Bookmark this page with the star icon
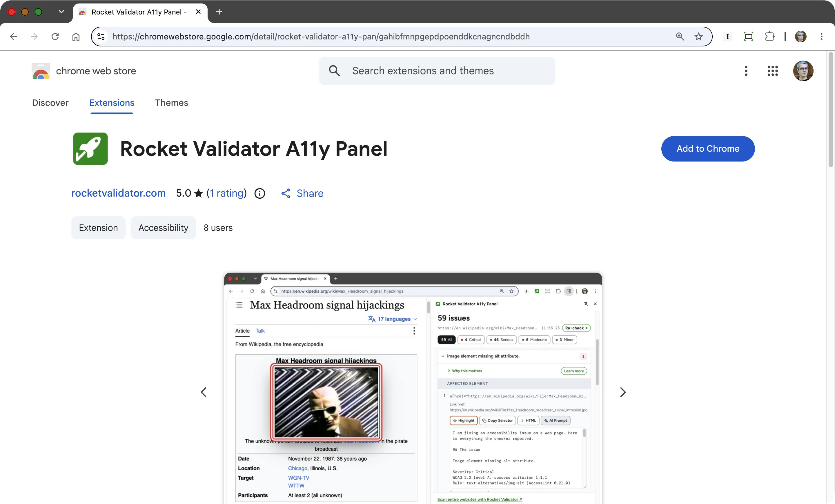835x504 pixels. click(698, 36)
